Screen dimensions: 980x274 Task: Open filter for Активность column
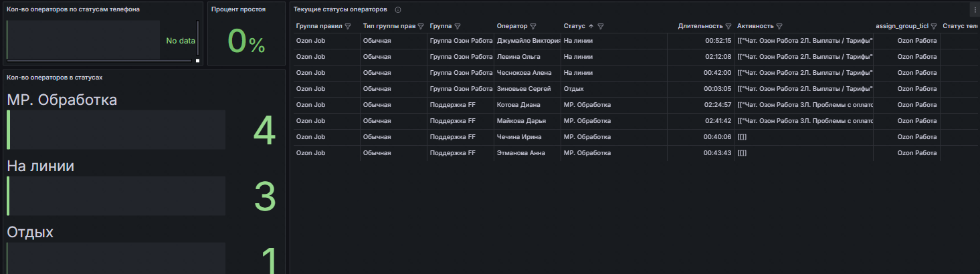tap(779, 27)
